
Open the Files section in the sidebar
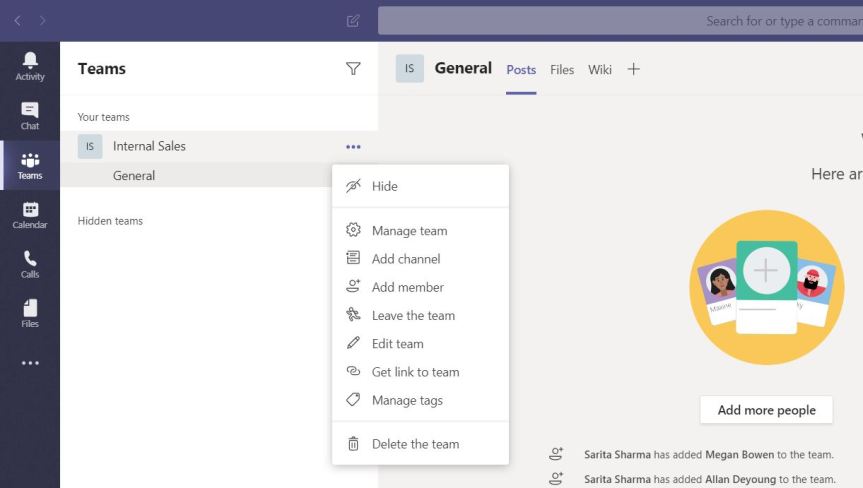[30, 313]
